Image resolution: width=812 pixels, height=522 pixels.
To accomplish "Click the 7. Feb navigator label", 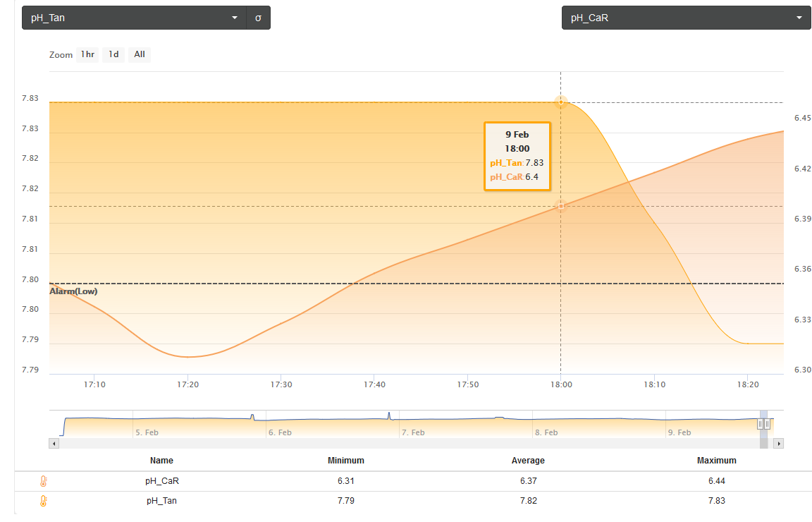I will click(413, 432).
